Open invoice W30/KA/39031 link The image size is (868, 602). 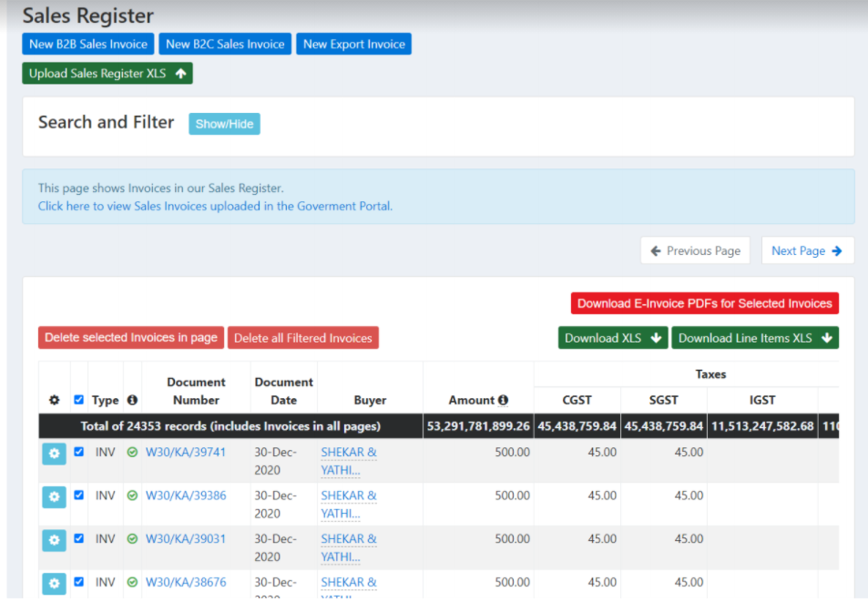tap(186, 539)
